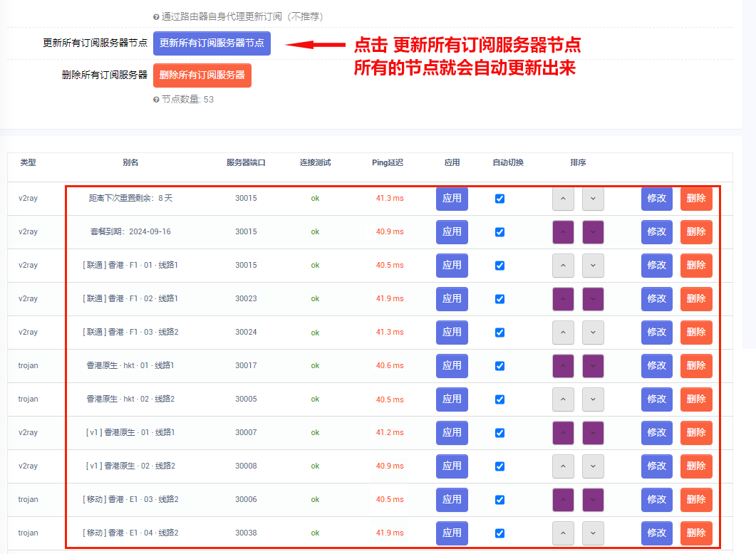Toggle auto-switch checkbox for port 30024 row
The width and height of the screenshot is (756, 554).
coord(499,333)
